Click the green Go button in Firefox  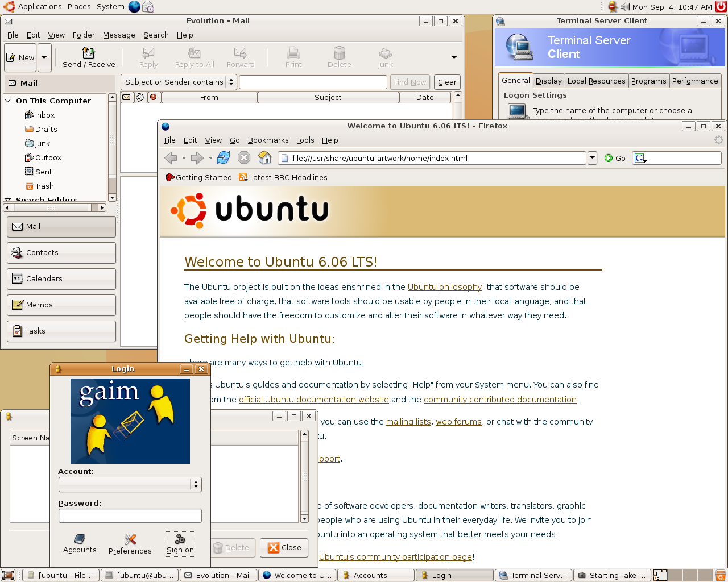615,158
